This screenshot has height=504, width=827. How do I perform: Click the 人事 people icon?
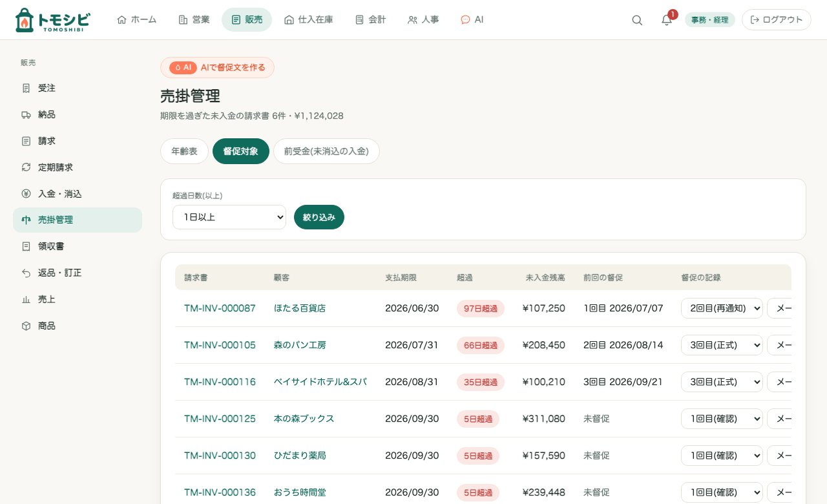coord(412,20)
